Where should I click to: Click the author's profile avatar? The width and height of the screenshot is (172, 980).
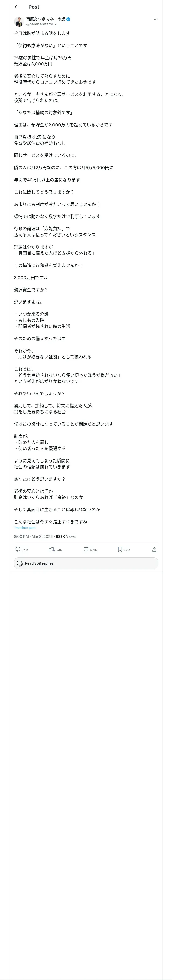click(19, 22)
